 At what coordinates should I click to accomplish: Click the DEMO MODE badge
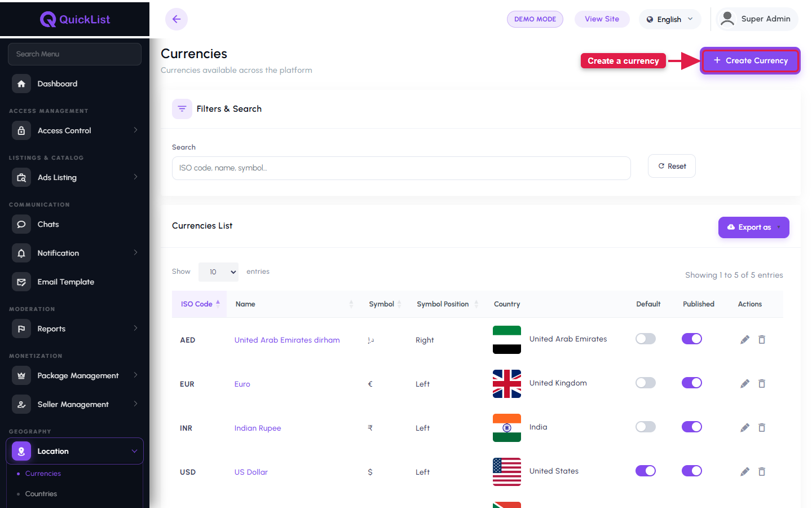[535, 19]
